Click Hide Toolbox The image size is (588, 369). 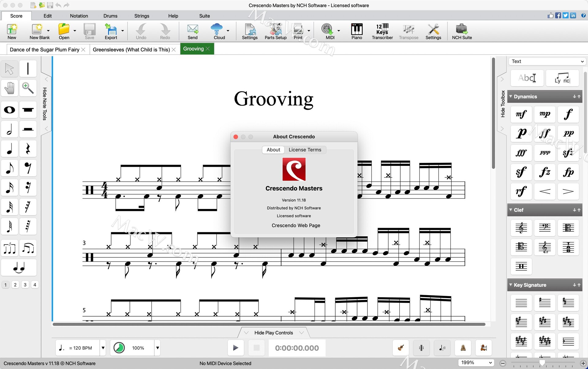click(x=503, y=104)
